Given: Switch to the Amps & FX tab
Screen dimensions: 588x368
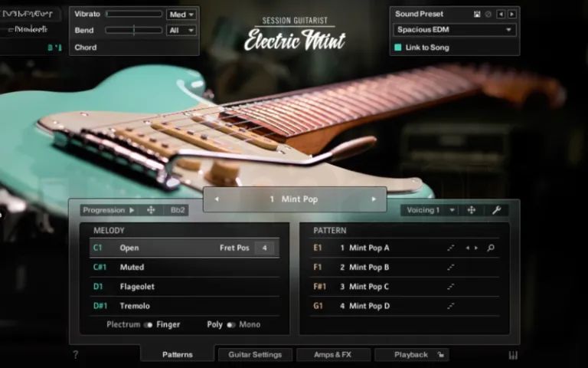Looking at the screenshot, I should [332, 354].
